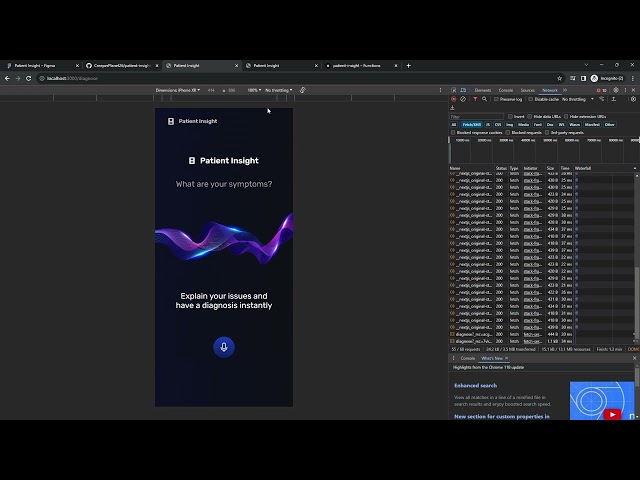
Task: Bookmark this page with star icon
Action: point(560,78)
